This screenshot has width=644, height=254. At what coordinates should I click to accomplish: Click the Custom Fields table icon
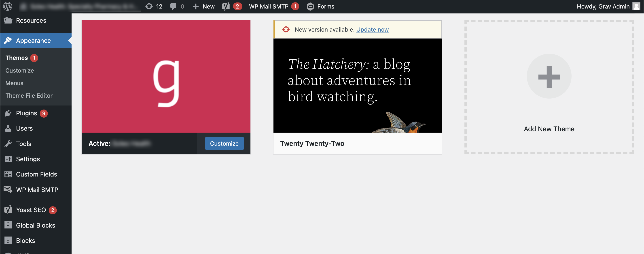8,174
